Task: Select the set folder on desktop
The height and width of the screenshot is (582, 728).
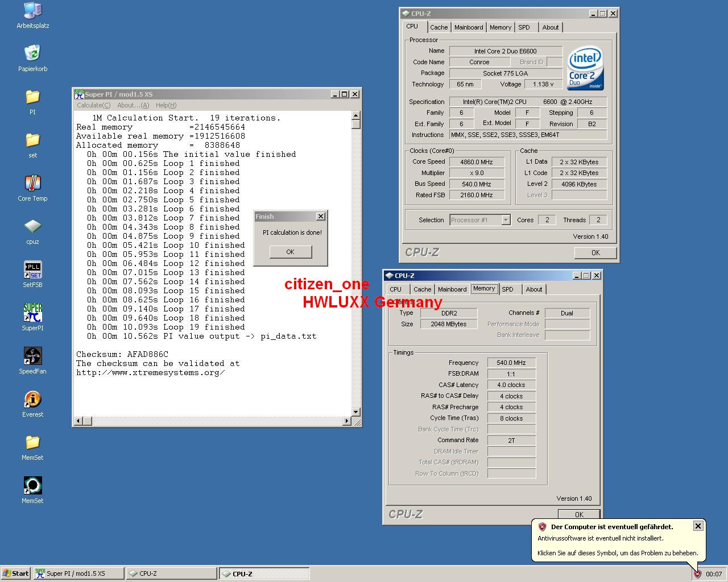Action: tap(32, 144)
